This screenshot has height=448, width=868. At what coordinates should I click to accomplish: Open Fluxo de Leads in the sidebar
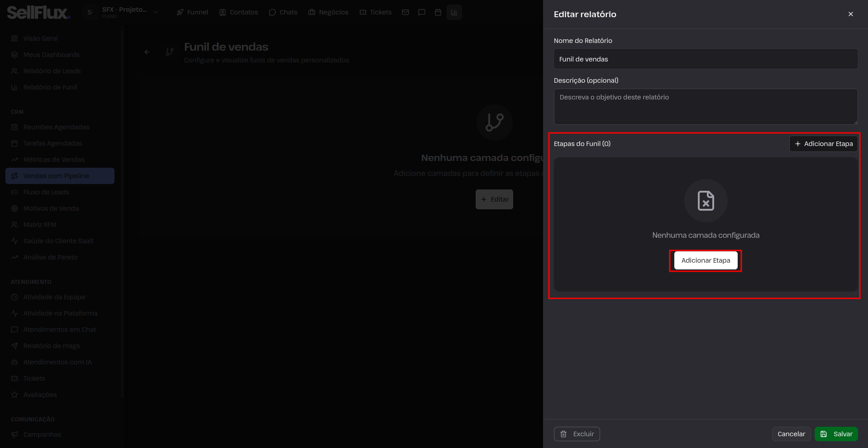(60, 192)
